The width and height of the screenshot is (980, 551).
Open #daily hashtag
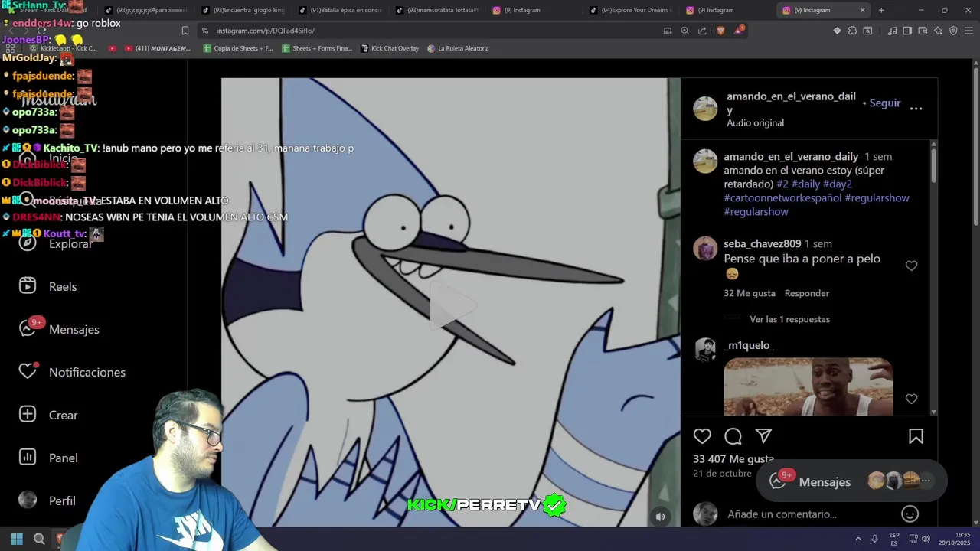point(805,184)
